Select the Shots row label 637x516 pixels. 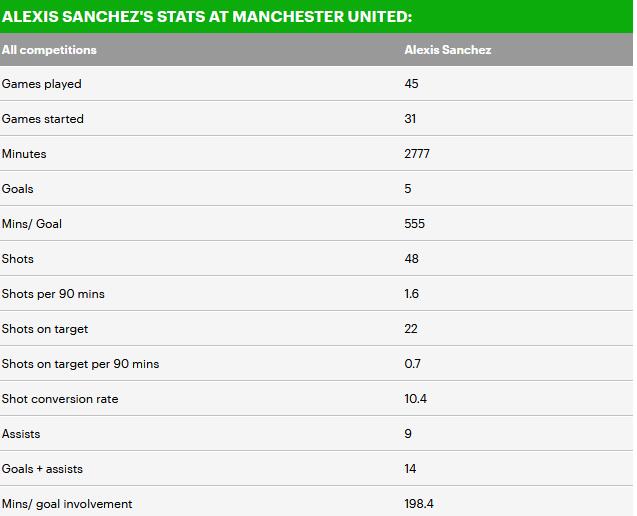click(x=18, y=259)
